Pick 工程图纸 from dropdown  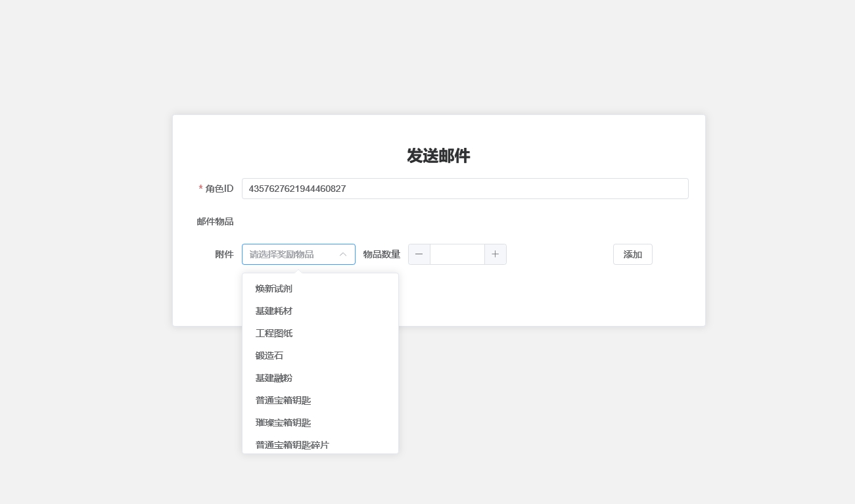point(320,333)
